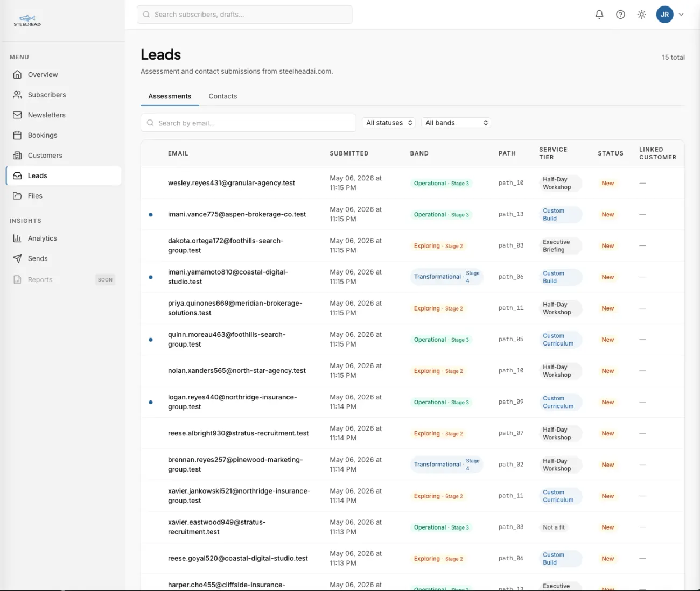The height and width of the screenshot is (591, 700).
Task: Click the Leads inbox icon
Action: [17, 175]
